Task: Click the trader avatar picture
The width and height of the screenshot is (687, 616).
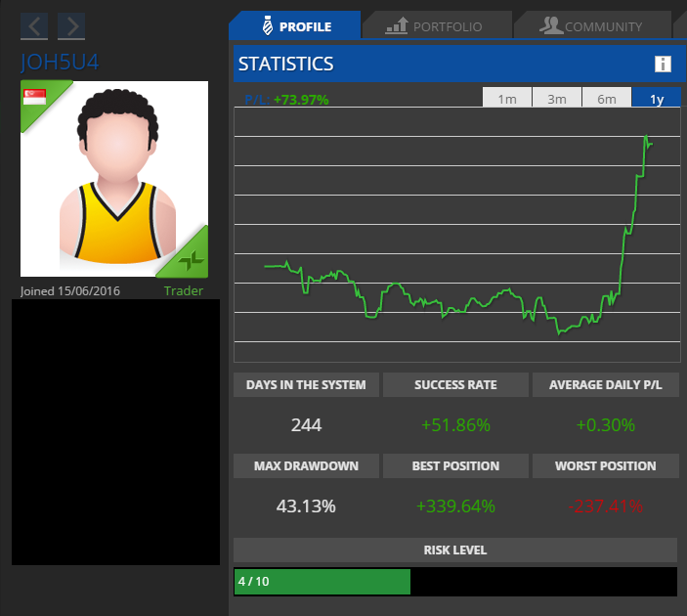Action: [113, 181]
